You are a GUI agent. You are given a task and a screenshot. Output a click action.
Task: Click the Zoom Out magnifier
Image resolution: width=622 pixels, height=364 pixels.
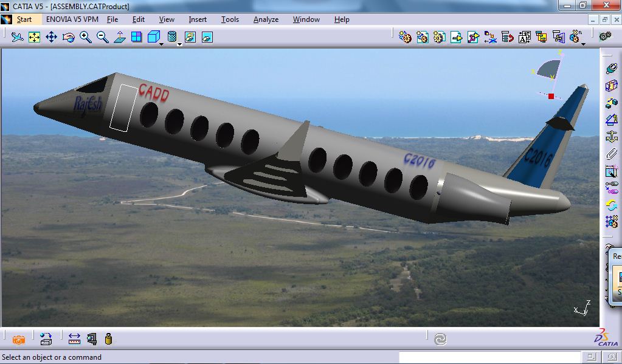coord(103,37)
